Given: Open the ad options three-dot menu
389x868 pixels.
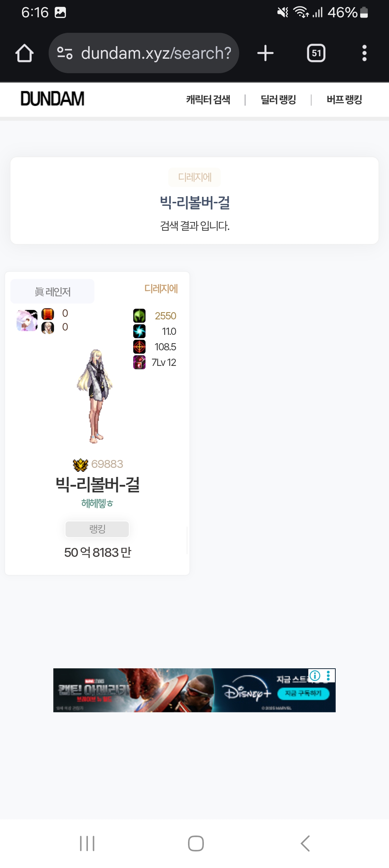Looking at the screenshot, I should [328, 676].
